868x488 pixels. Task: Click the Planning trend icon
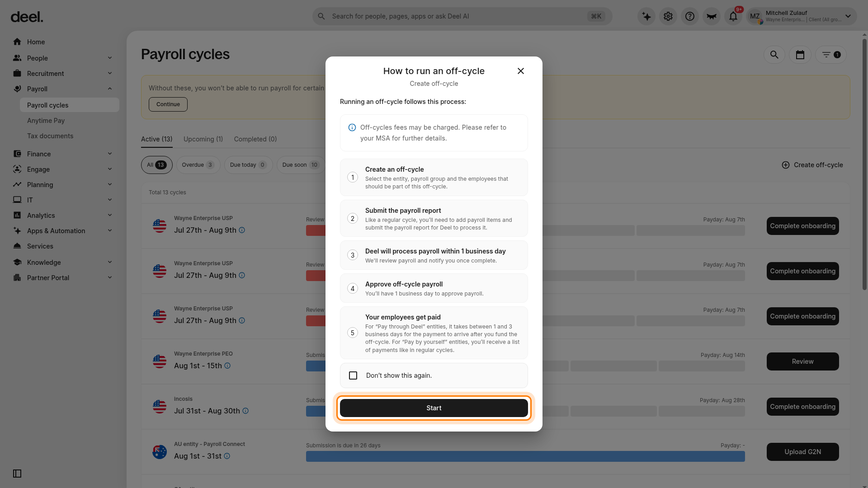(17, 184)
